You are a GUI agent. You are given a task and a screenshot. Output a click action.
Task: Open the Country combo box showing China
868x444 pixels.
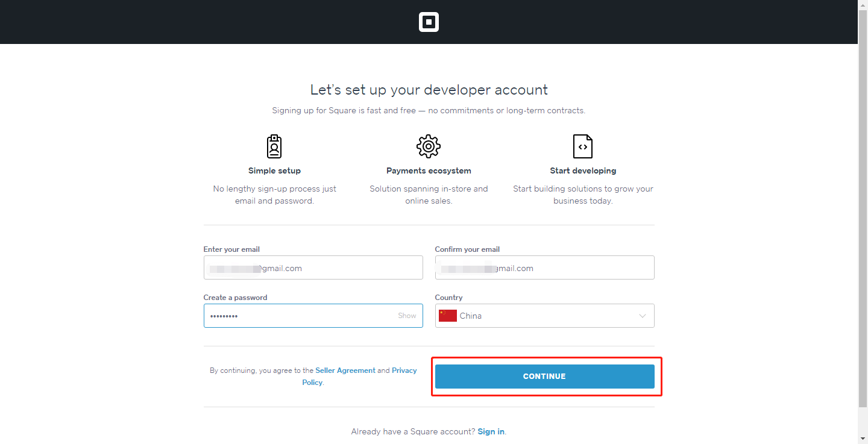544,316
